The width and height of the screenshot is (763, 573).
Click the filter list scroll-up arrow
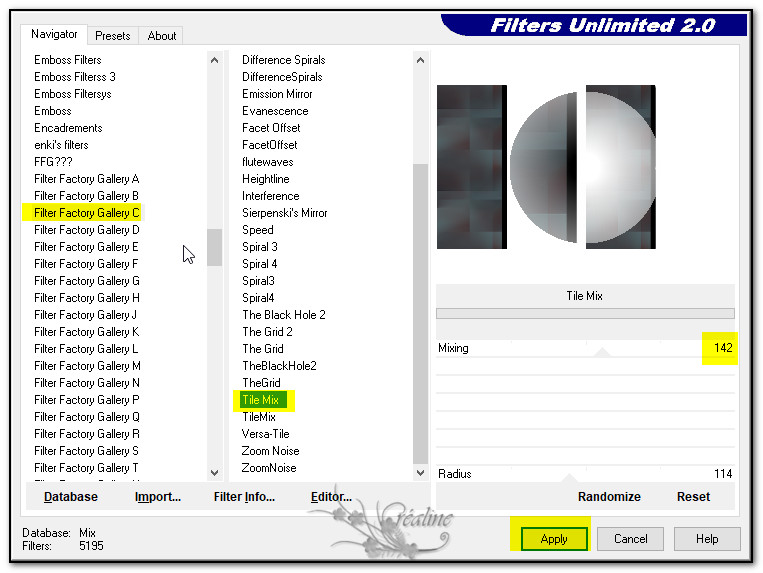[x=420, y=60]
